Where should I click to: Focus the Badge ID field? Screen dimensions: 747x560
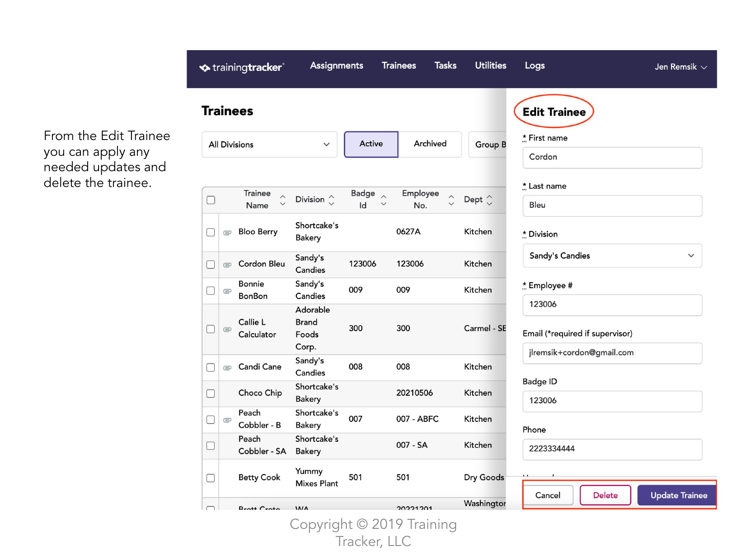point(612,401)
